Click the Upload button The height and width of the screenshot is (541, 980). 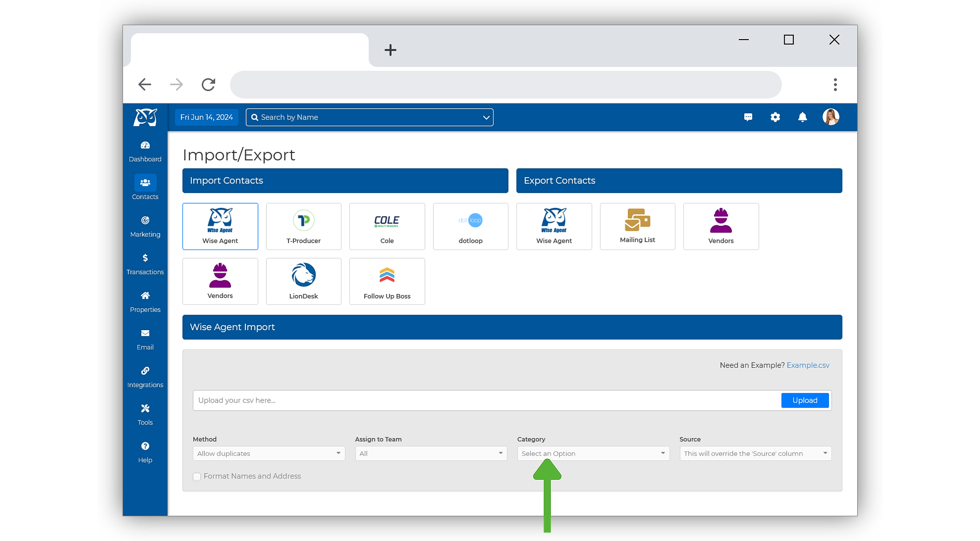805,400
